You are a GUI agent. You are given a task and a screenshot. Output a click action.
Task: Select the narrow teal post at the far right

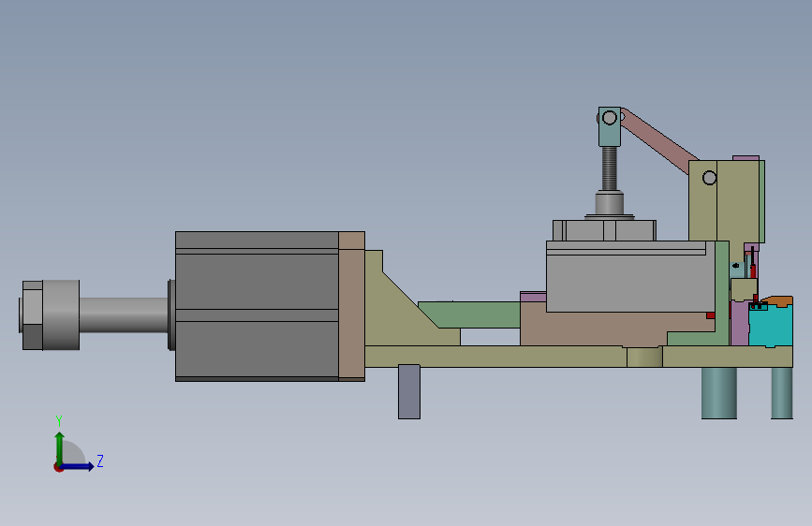pyautogui.click(x=782, y=393)
